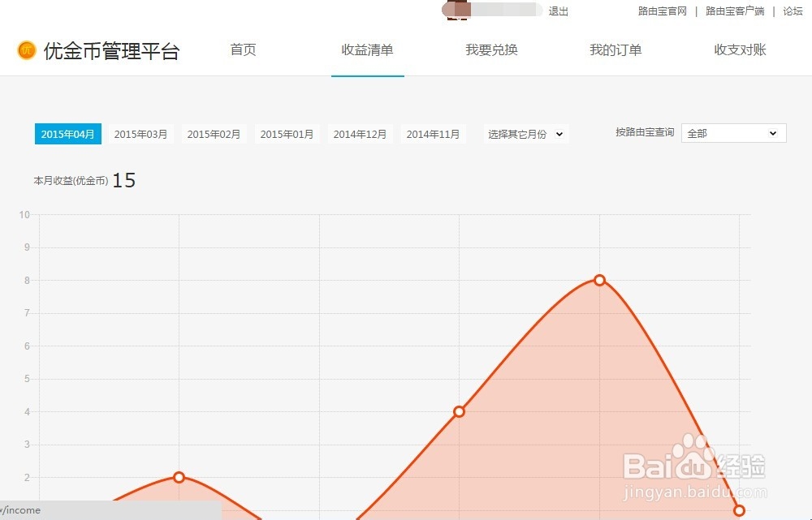Click the chart data point at value 8

tap(600, 280)
